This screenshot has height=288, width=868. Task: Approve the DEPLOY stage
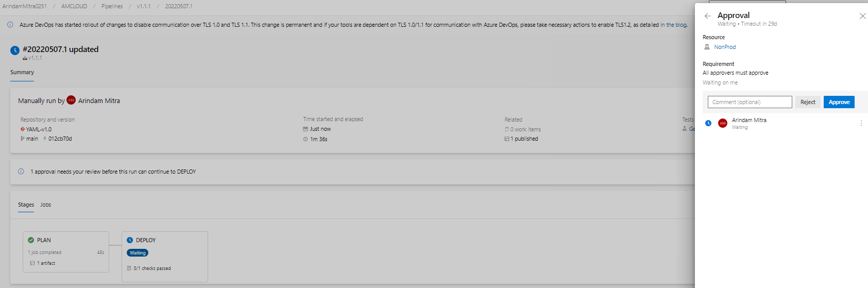839,102
